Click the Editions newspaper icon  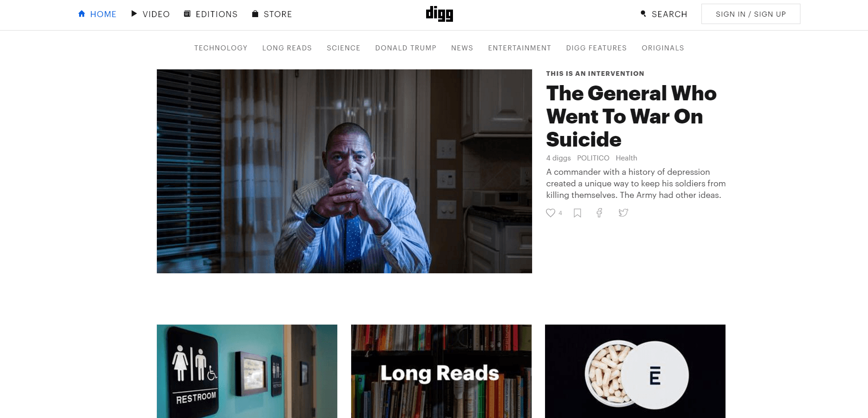[x=187, y=14]
